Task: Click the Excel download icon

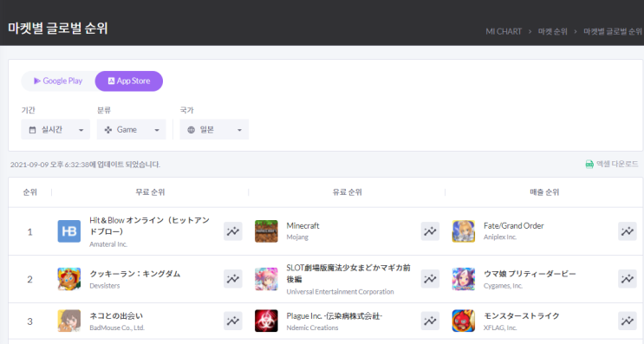Action: 589,164
